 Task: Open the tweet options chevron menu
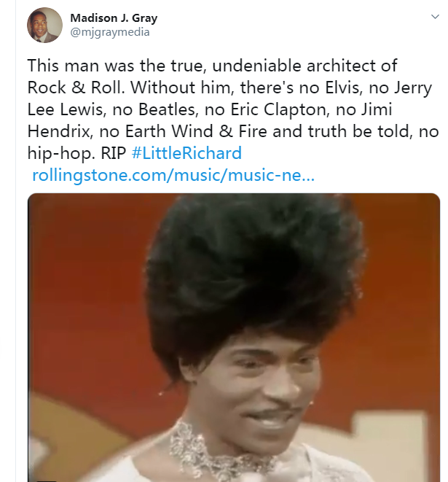(435, 17)
